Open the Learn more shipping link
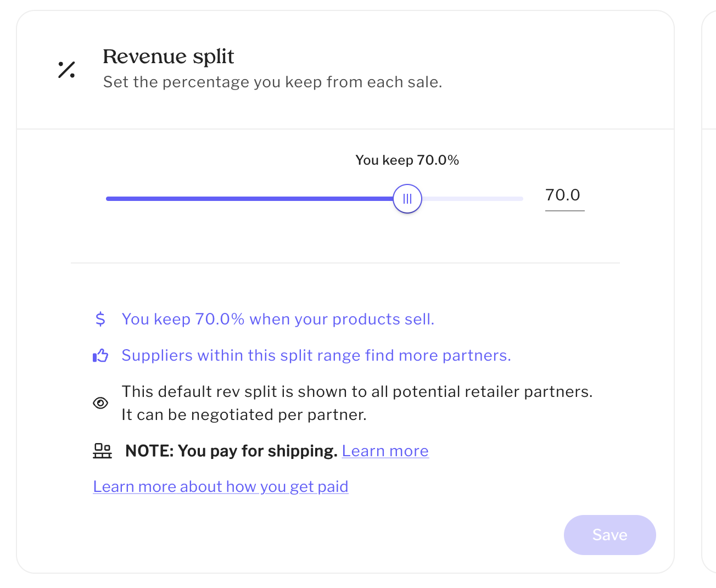Viewport: 716px width, 588px height. coord(385,451)
